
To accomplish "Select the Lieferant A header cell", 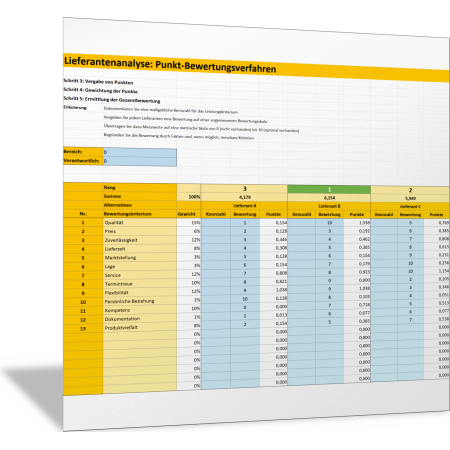I will tap(244, 206).
